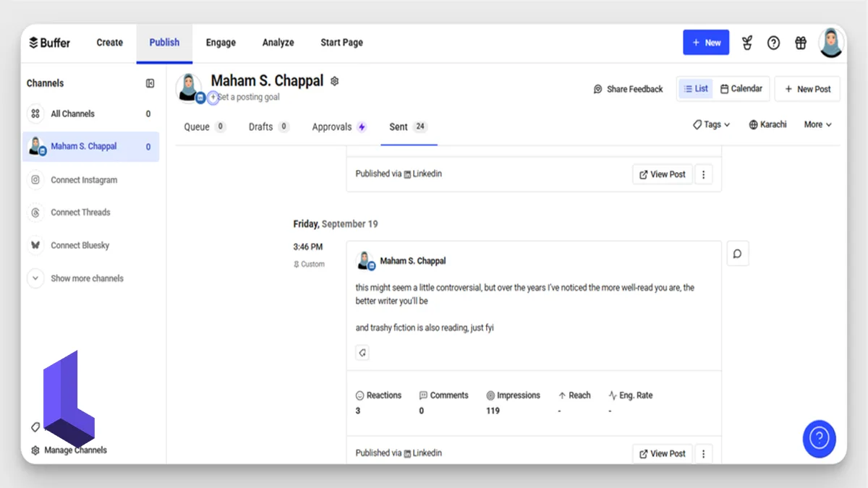Collapse the Channels sidebar panel
This screenshot has width=868, height=488.
pos(149,83)
